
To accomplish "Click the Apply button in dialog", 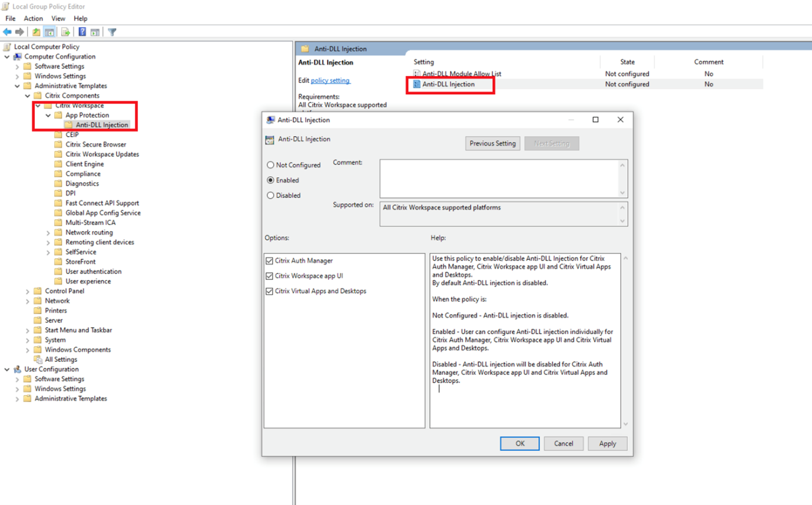I will point(608,444).
